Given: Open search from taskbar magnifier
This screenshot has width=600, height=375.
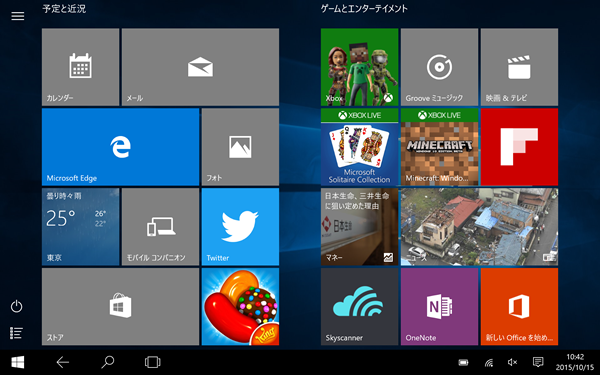Looking at the screenshot, I should [x=108, y=362].
